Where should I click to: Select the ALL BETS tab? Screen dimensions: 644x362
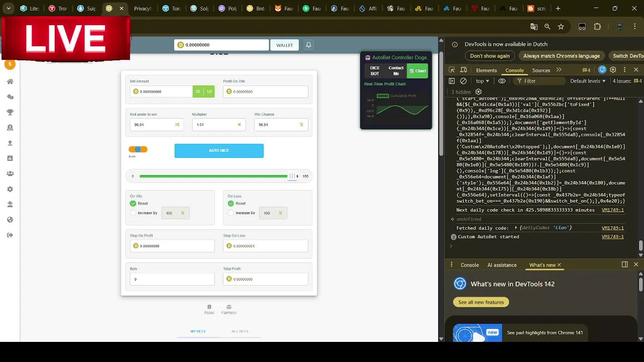tap(240, 331)
